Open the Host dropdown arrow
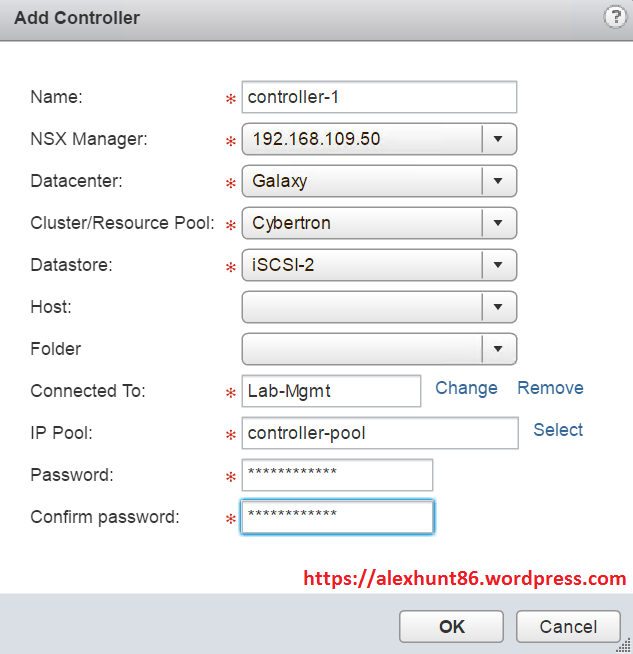The image size is (633, 654). tap(498, 307)
